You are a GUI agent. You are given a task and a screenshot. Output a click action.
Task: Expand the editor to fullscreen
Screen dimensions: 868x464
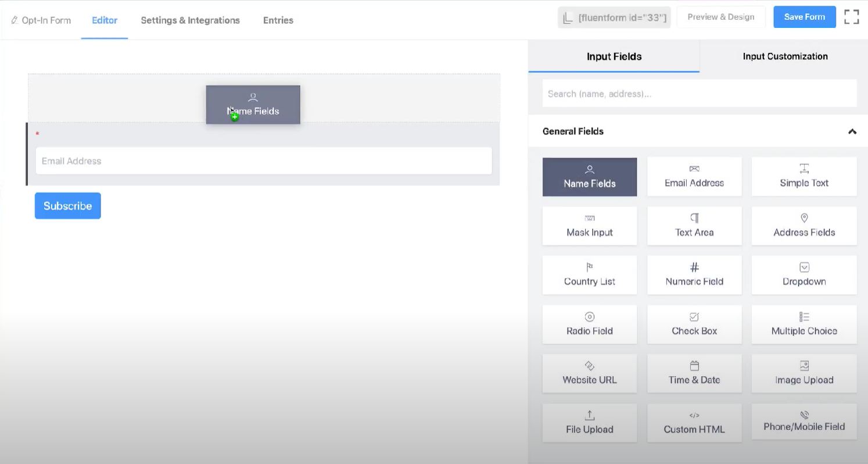[851, 17]
